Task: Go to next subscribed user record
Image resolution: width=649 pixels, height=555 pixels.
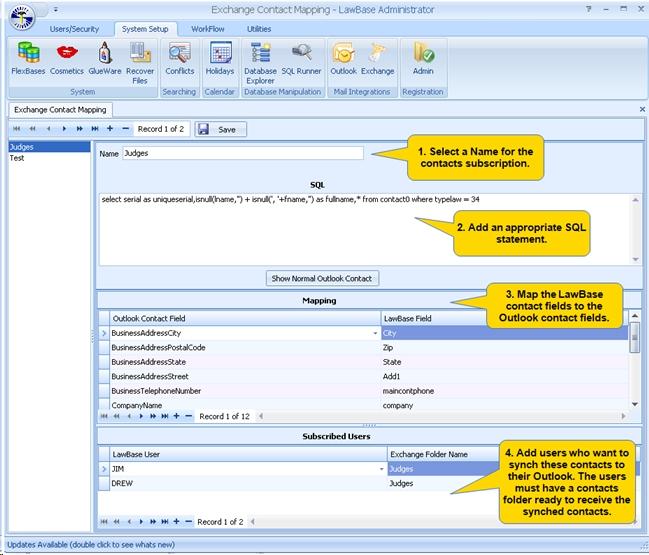Action: click(x=141, y=521)
